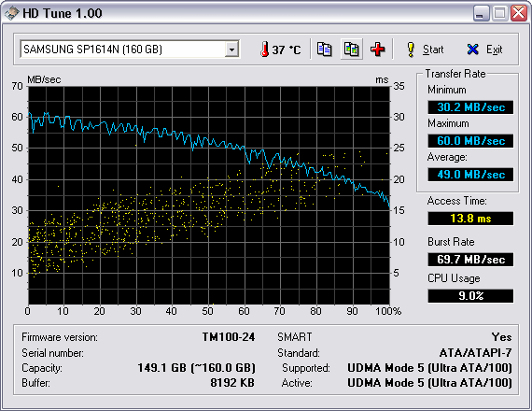Minimize the HD Tune window

click(481, 14)
